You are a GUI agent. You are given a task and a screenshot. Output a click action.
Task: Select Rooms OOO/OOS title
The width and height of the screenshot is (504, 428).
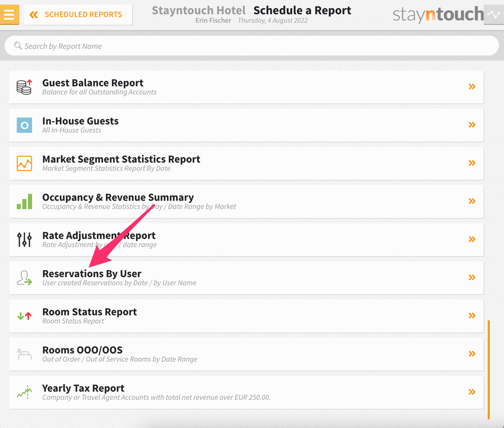click(83, 350)
